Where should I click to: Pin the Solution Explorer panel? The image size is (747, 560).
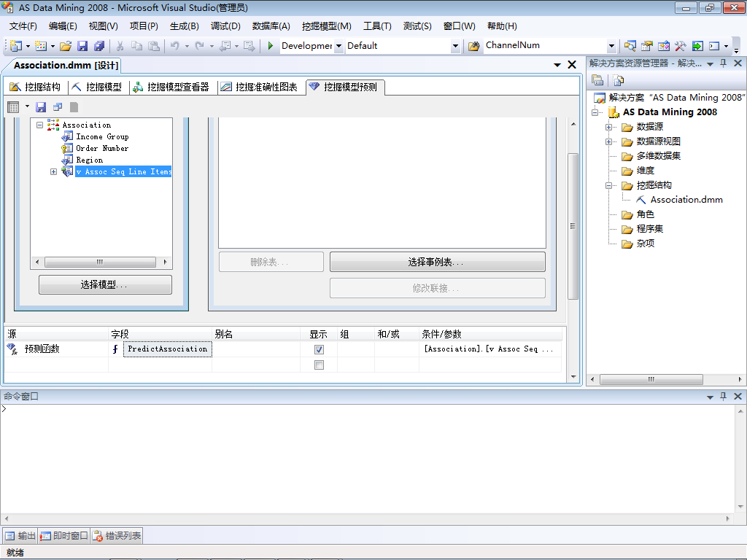click(x=723, y=63)
